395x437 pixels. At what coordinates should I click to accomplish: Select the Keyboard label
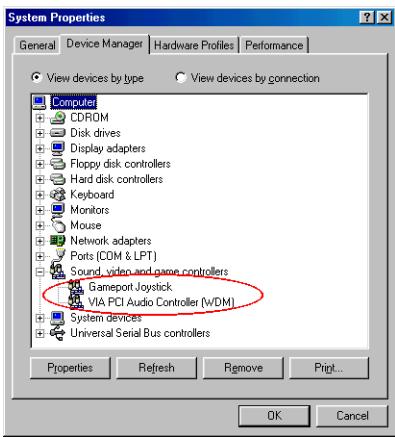92,194
